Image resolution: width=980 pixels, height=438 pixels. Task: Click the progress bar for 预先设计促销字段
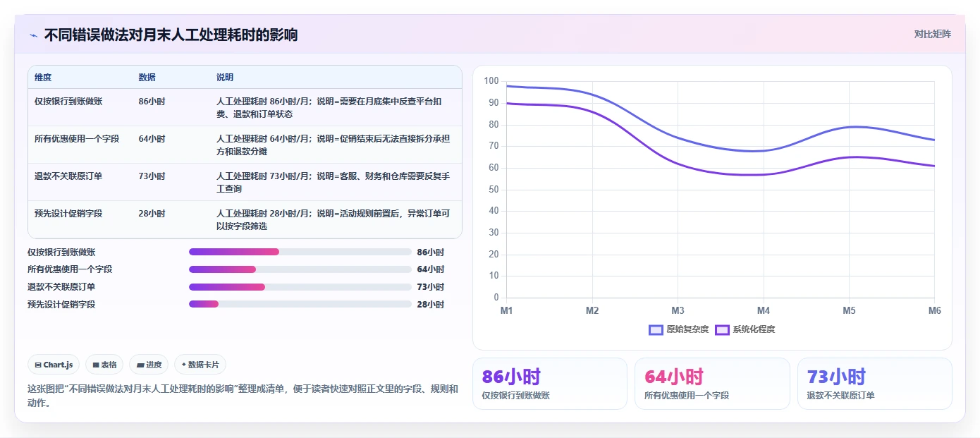point(300,304)
